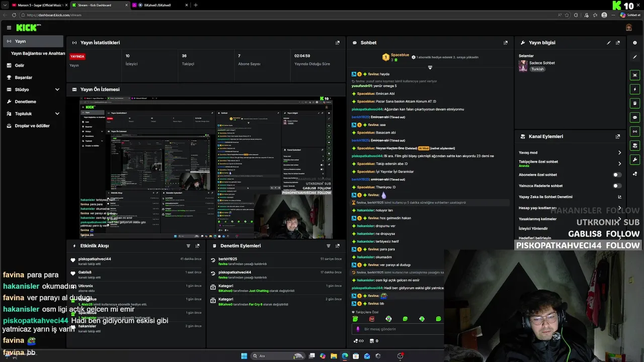Click the filter icon in Etkinlik Akışı

point(188,246)
